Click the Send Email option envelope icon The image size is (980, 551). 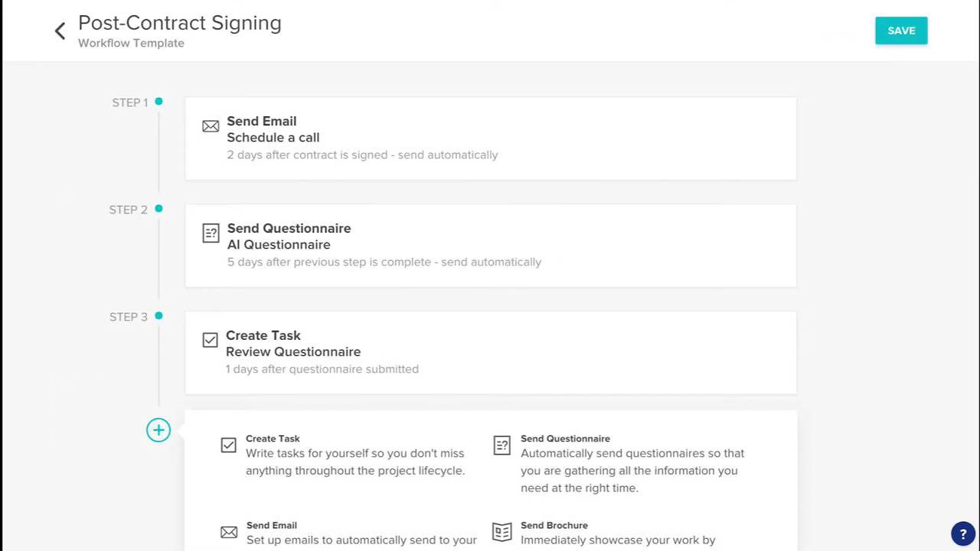click(229, 532)
